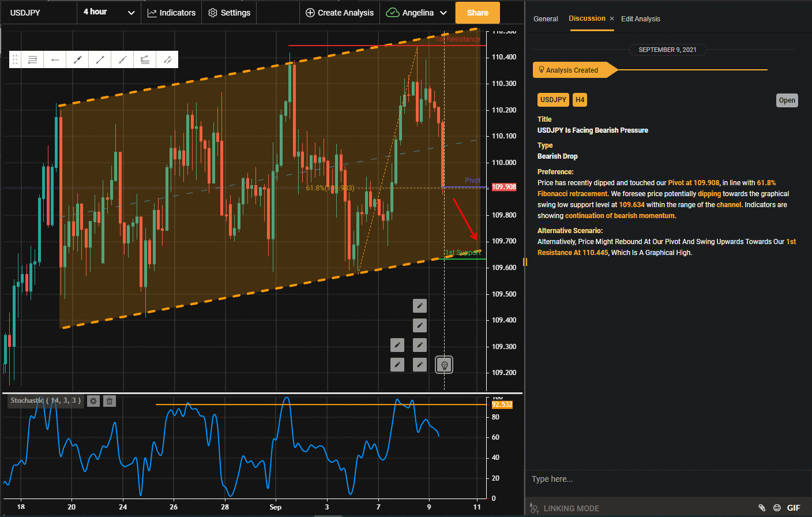Click highlighted 'continuation of bearish momentum' text

pyautogui.click(x=621, y=216)
